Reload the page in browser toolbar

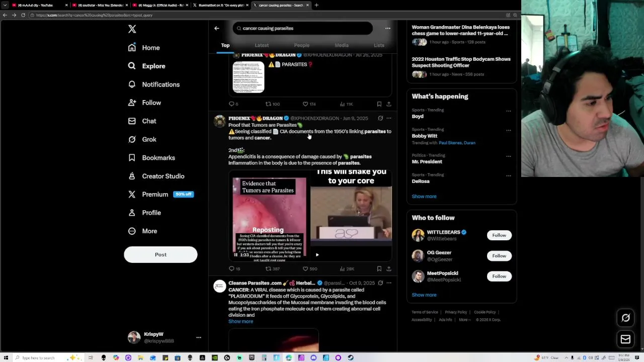23,15
